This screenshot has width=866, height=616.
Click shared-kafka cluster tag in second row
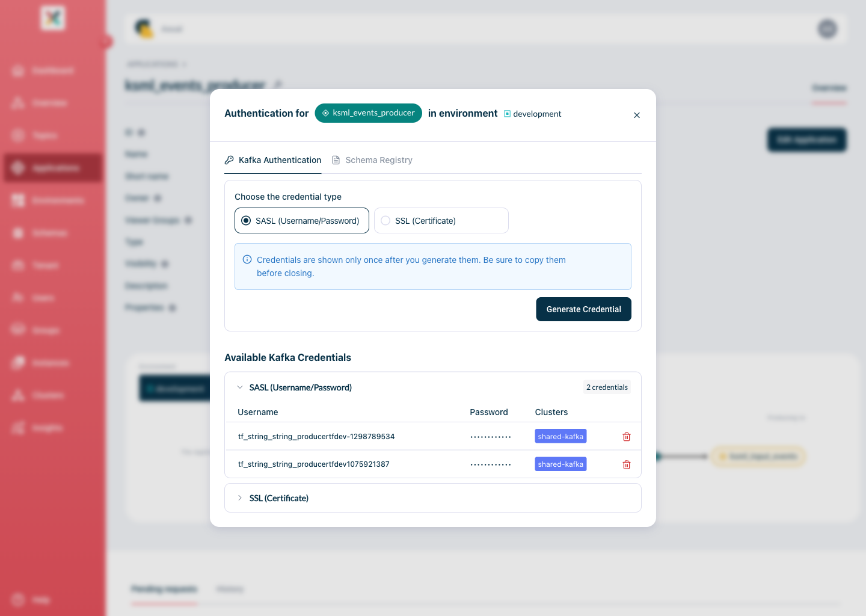click(x=560, y=464)
